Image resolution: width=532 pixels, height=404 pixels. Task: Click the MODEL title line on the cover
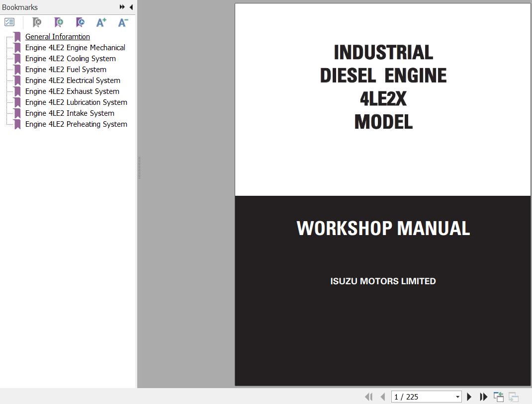pos(383,122)
